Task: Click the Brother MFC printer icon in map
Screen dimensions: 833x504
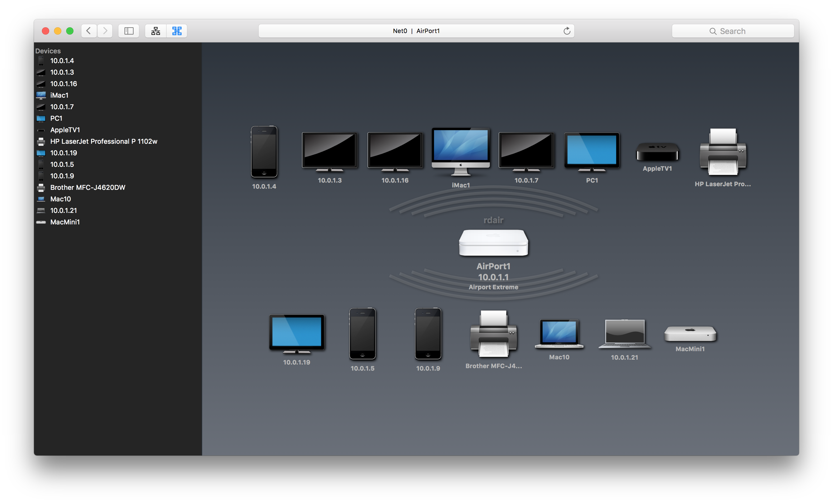Action: coord(493,334)
